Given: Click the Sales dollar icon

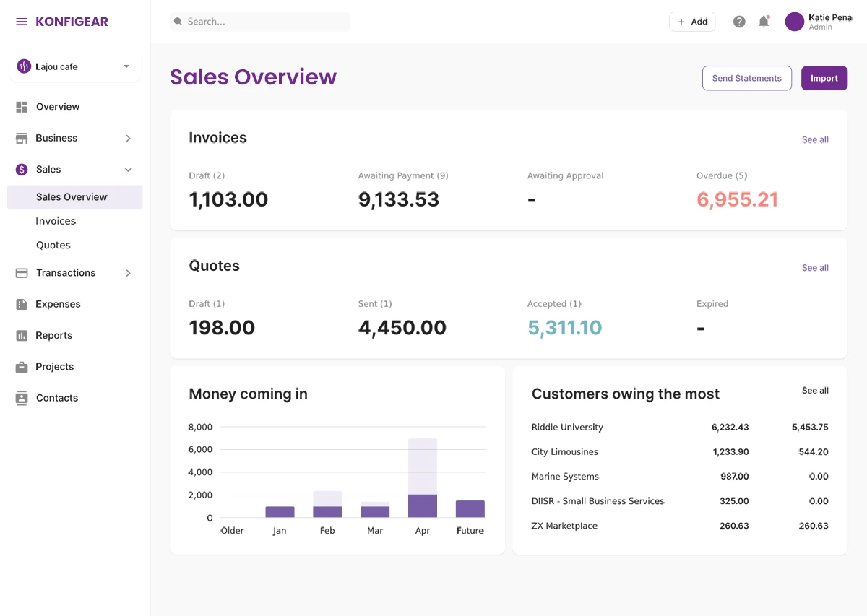Looking at the screenshot, I should 20,169.
